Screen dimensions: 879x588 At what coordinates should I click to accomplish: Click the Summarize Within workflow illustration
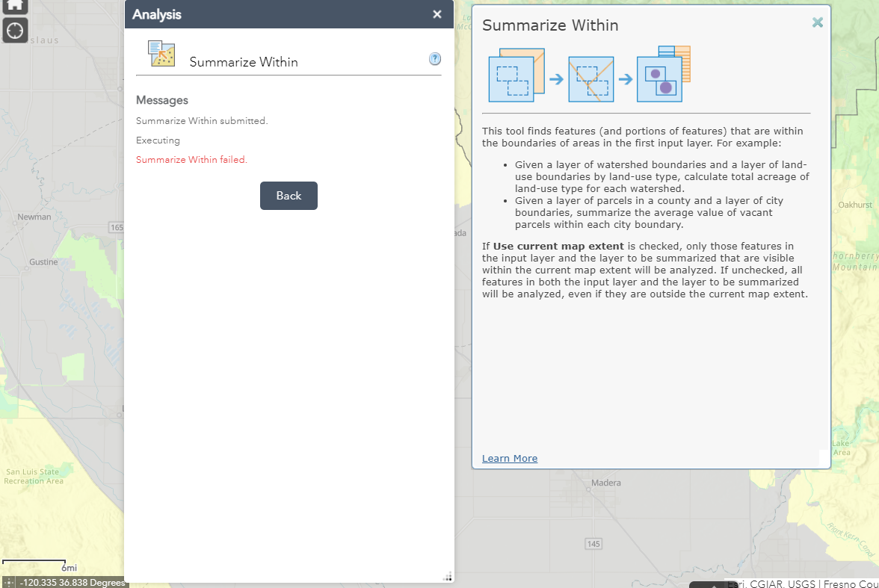pos(590,75)
